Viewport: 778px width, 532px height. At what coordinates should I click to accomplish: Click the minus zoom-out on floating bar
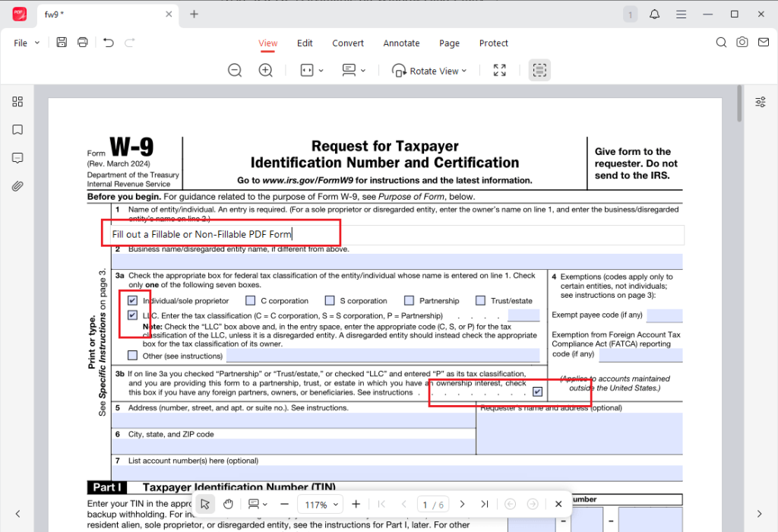tap(284, 504)
